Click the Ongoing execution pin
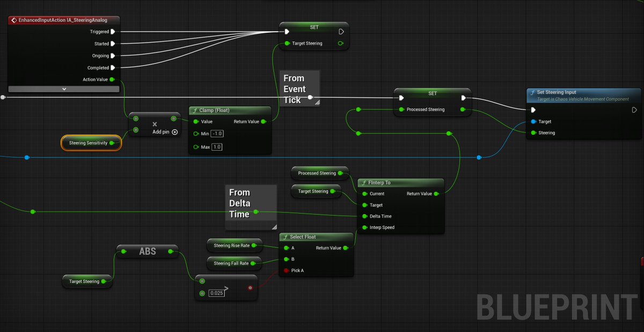Image resolution: width=644 pixels, height=332 pixels. [113, 56]
